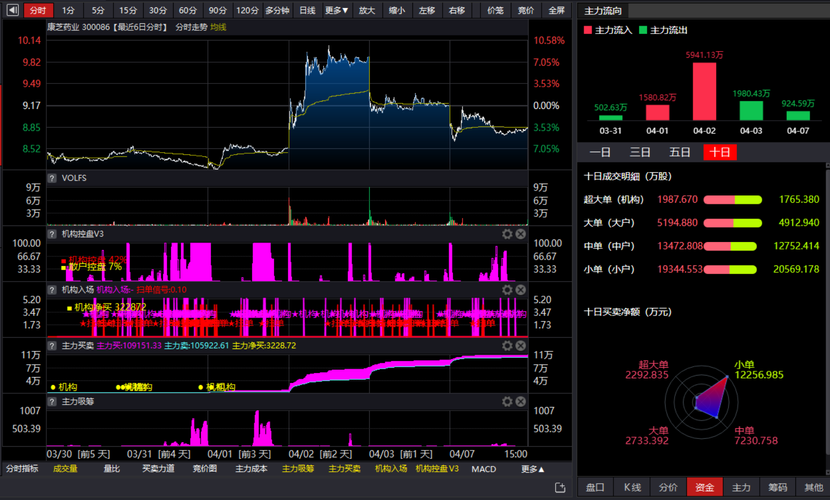Open settings gear of 机构控盘V3 indicator
830x500 pixels.
click(507, 234)
